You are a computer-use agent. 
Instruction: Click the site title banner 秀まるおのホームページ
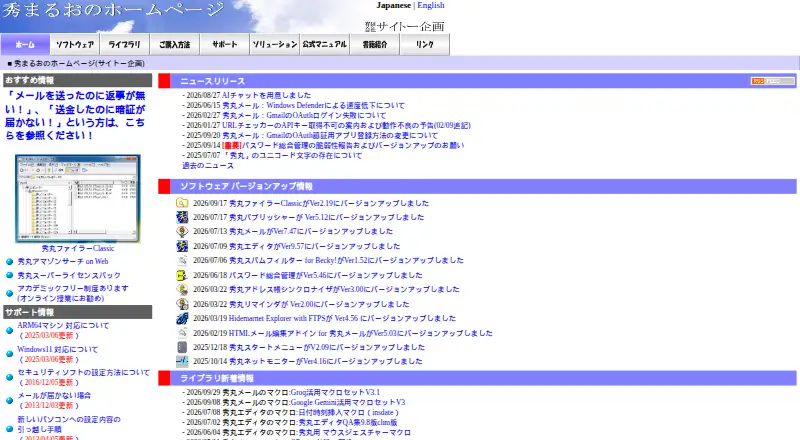pos(112,10)
